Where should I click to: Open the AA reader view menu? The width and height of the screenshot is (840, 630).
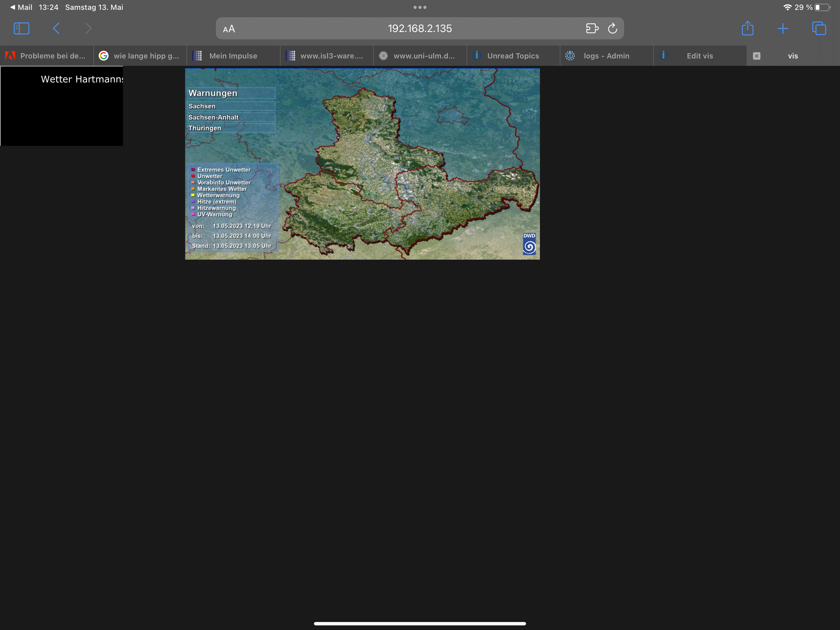(x=229, y=29)
